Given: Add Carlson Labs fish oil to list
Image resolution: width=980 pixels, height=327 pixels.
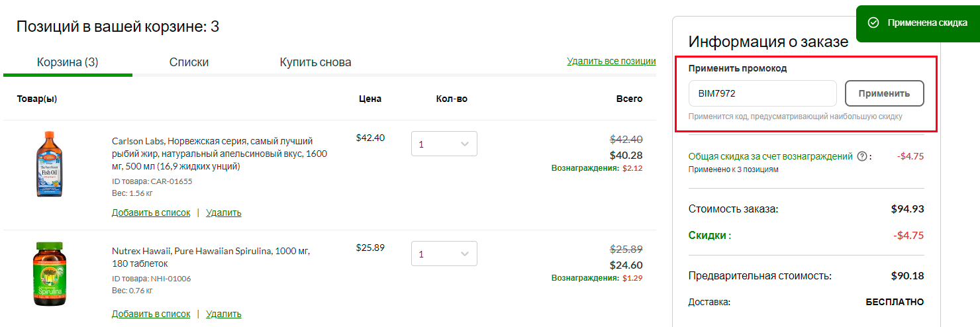Looking at the screenshot, I should click(151, 212).
